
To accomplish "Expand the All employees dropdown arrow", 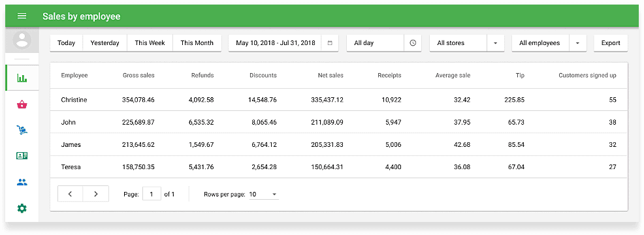I will pos(578,42).
